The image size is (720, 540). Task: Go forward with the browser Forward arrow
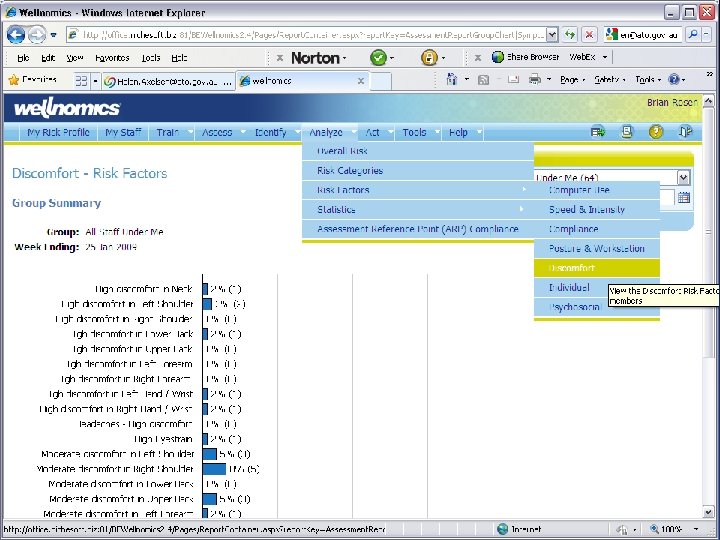[x=37, y=34]
